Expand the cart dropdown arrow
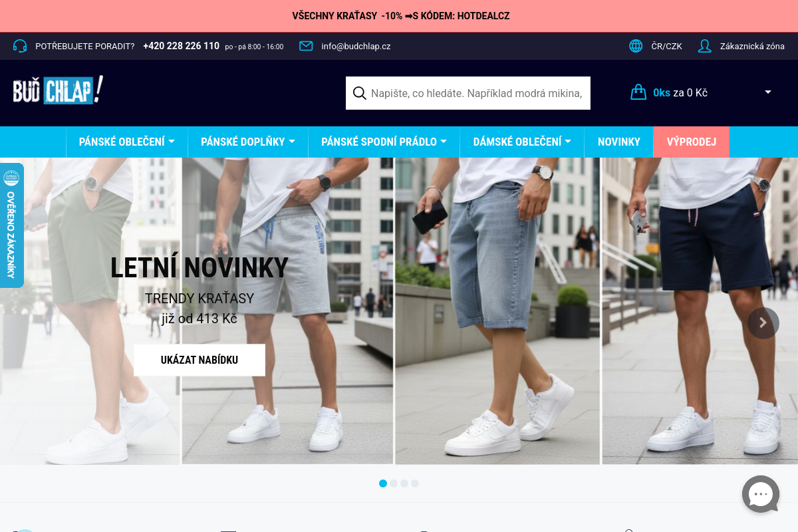 tap(768, 92)
